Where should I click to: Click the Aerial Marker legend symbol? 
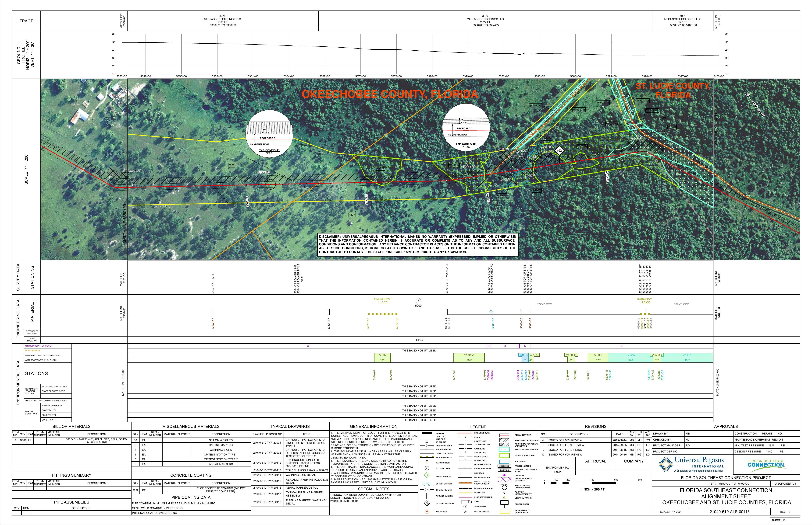pyautogui.click(x=427, y=475)
